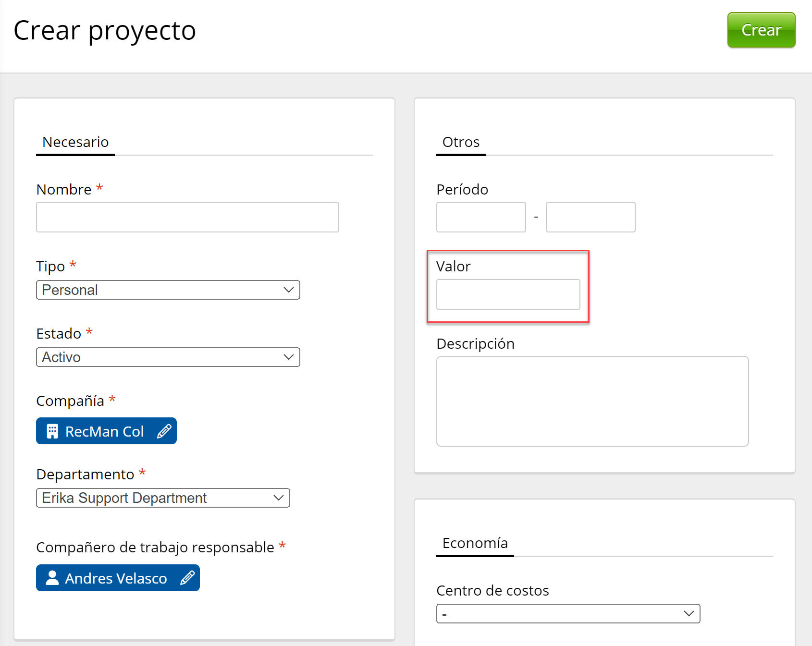Click the Período start date field
Viewport: 812px width, 646px height.
tap(481, 217)
